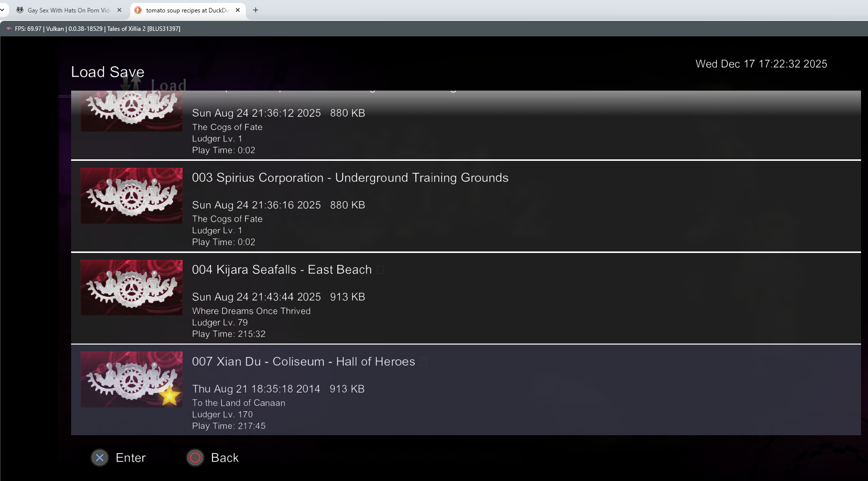Screen dimensions: 868x481
Task: Click the FPS Vulkan Tales of Xillia 2 title text
Action: (x=97, y=29)
